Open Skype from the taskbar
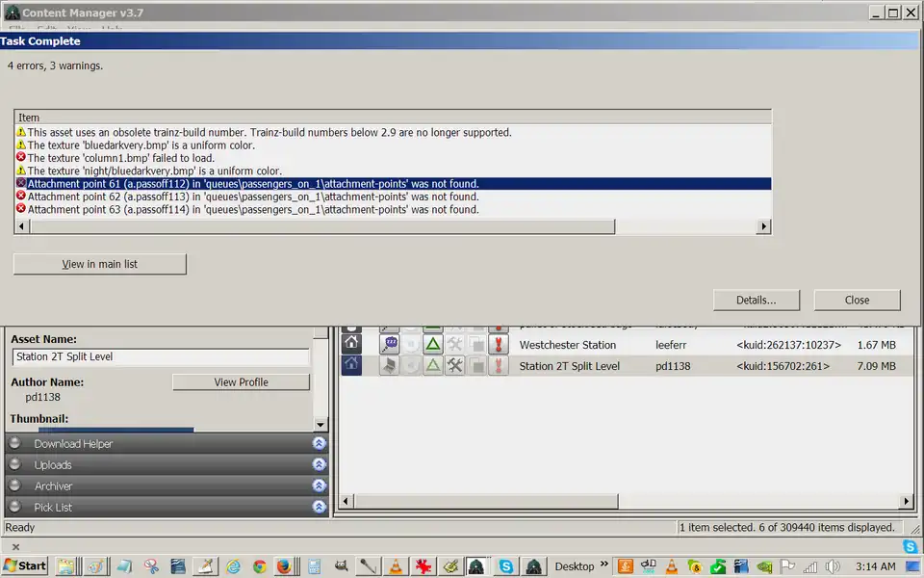Image resolution: width=924 pixels, height=578 pixels. pos(505,566)
